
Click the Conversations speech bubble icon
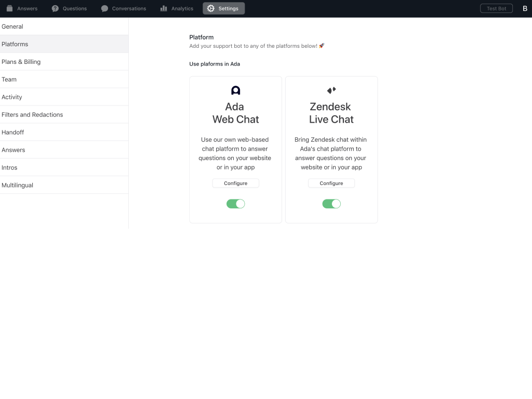[104, 8]
